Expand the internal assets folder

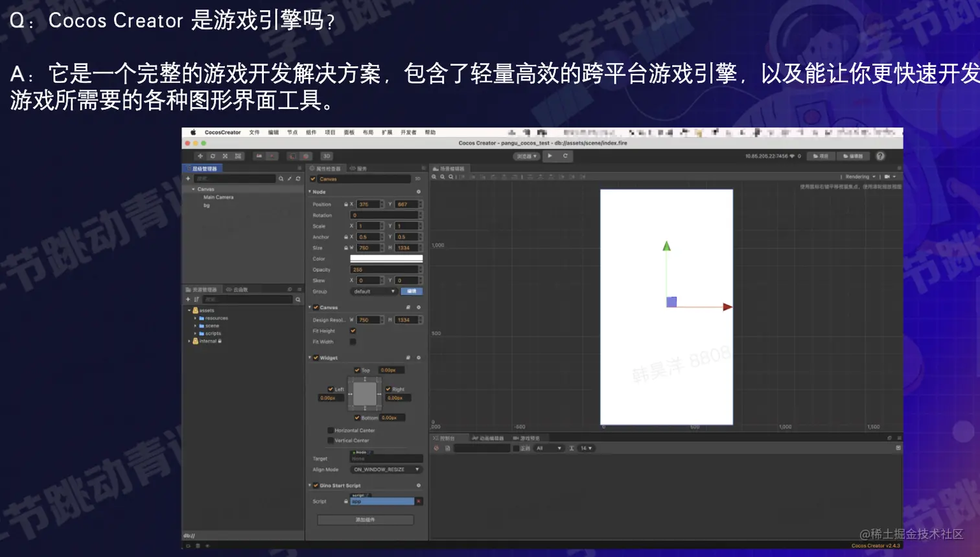189,341
